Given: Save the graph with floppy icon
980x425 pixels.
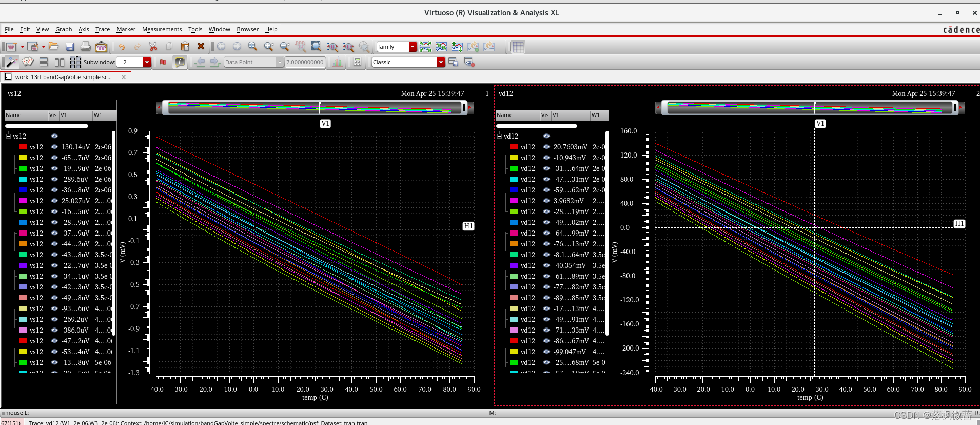Looking at the screenshot, I should (70, 47).
